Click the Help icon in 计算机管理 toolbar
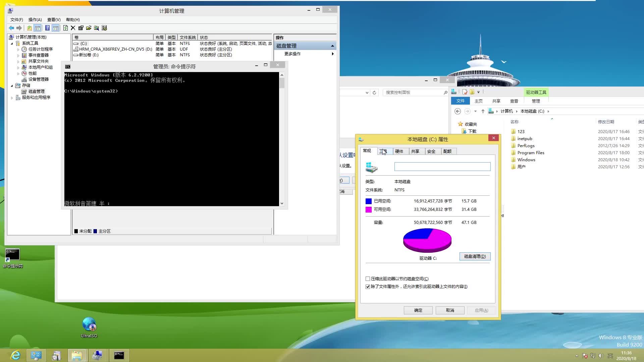 47,28
